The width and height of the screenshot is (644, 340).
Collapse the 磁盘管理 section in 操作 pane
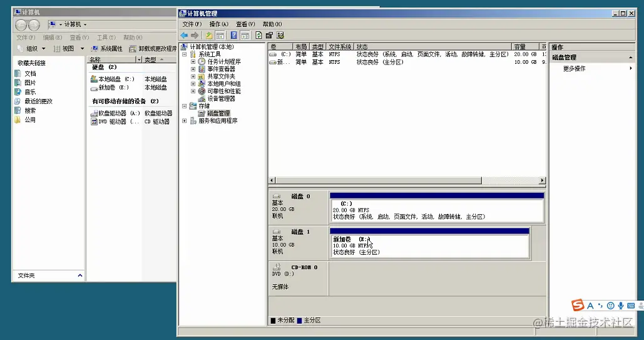tap(631, 58)
